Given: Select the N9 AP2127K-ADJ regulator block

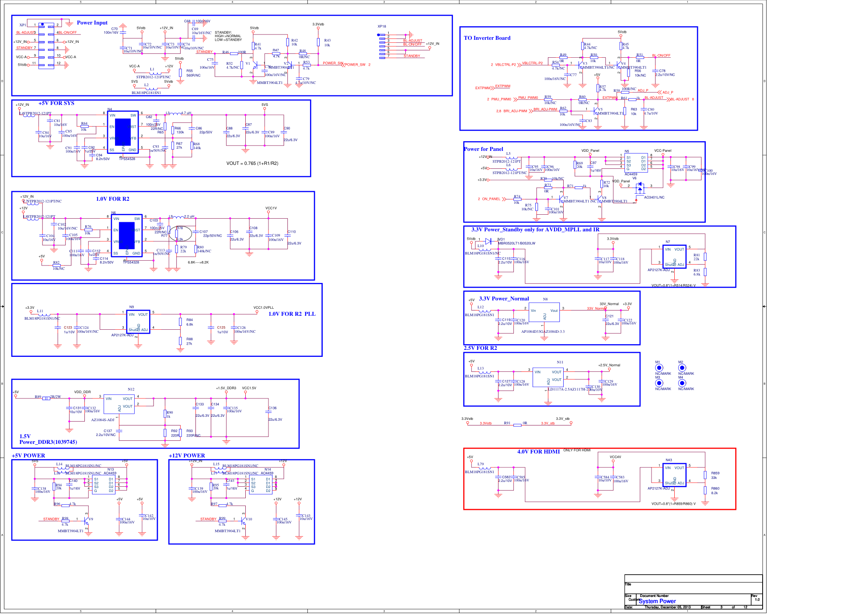Looking at the screenshot, I should tap(138, 322).
